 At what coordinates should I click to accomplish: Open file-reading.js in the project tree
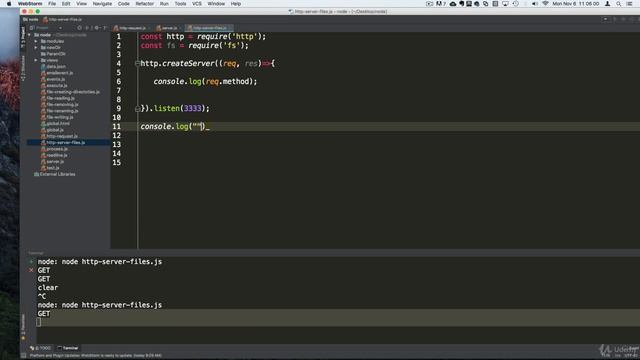tap(58, 98)
